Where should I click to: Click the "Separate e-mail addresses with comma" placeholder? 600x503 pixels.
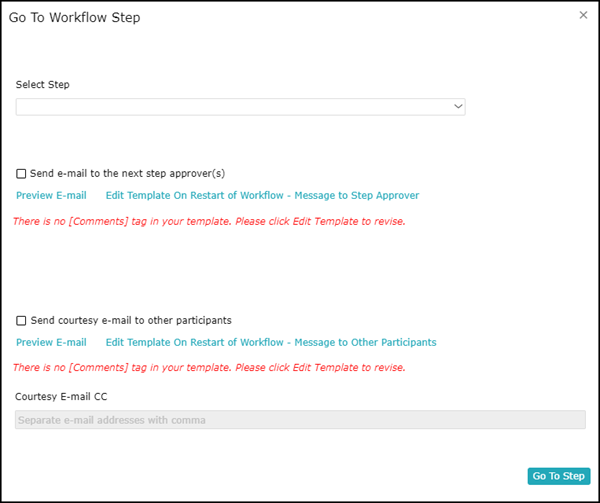click(x=112, y=420)
